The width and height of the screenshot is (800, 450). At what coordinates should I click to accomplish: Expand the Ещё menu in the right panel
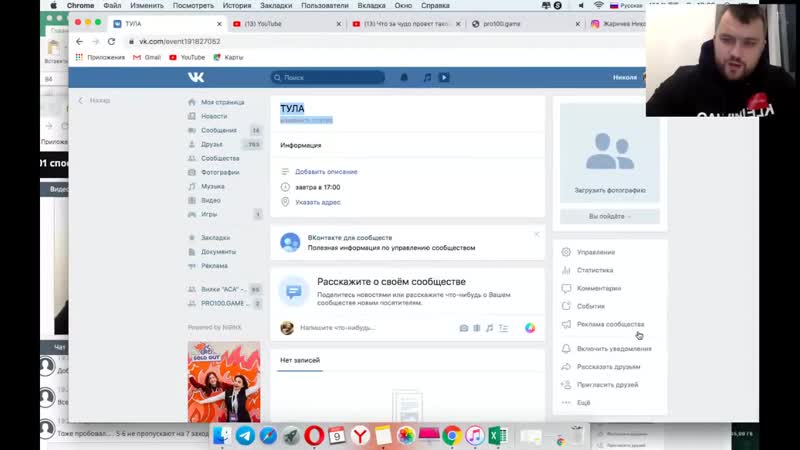pyautogui.click(x=584, y=403)
